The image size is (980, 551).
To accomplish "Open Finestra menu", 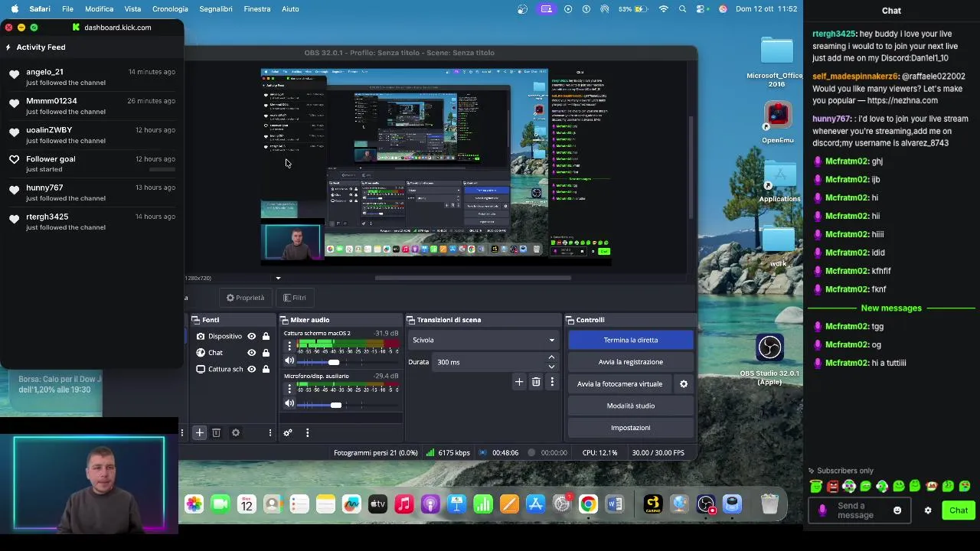I will click(257, 9).
